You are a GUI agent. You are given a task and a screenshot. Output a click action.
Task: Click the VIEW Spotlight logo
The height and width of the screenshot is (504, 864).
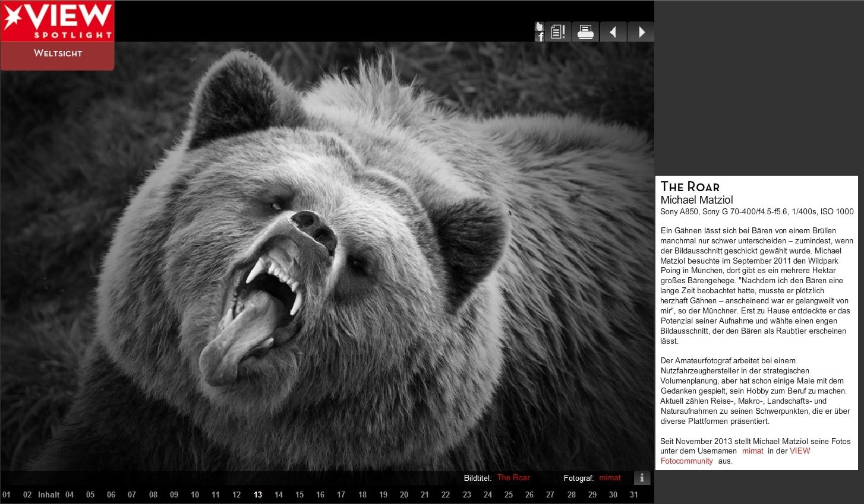[57, 21]
